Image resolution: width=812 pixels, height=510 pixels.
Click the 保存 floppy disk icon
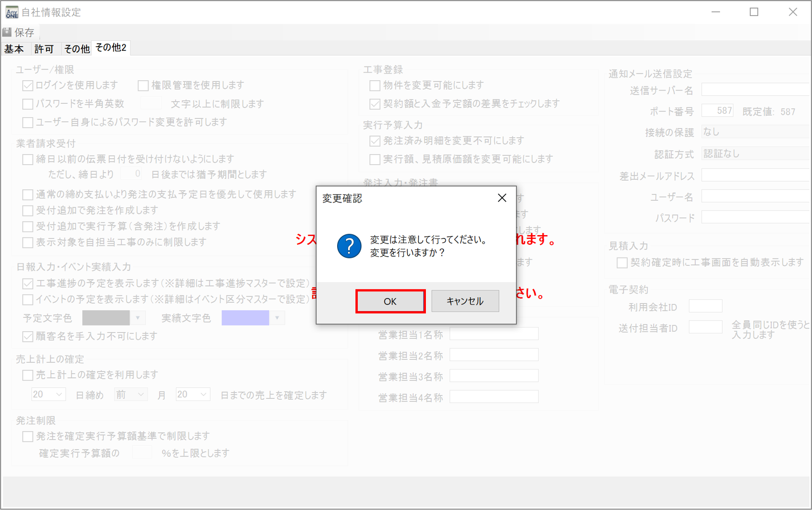pos(7,32)
